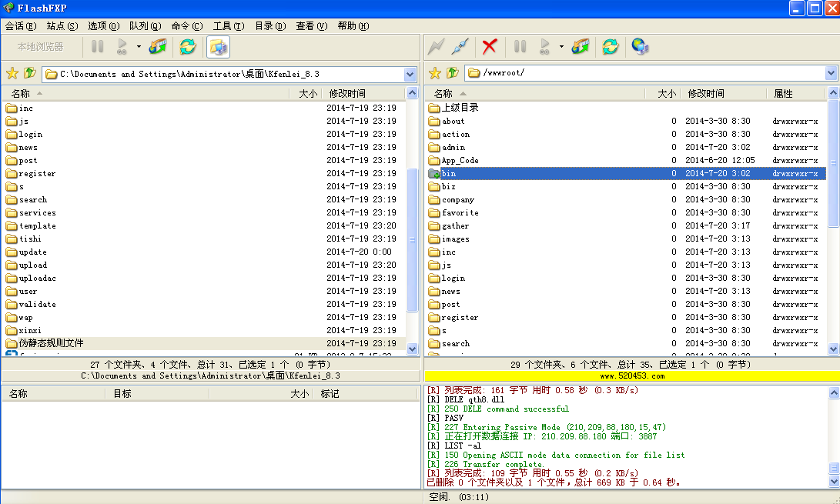The height and width of the screenshot is (504, 840).
Task: Click the remote pane globe browser icon
Action: 639,46
